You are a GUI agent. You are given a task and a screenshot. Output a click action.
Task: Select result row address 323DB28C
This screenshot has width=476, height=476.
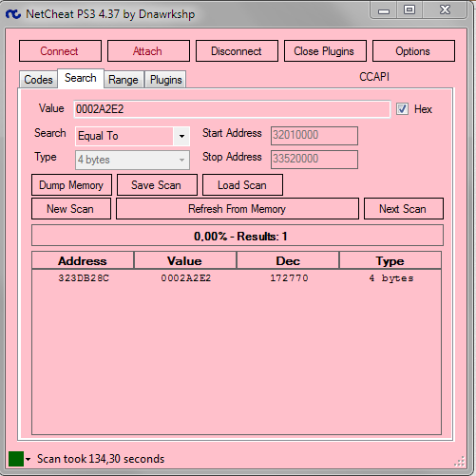click(237, 278)
